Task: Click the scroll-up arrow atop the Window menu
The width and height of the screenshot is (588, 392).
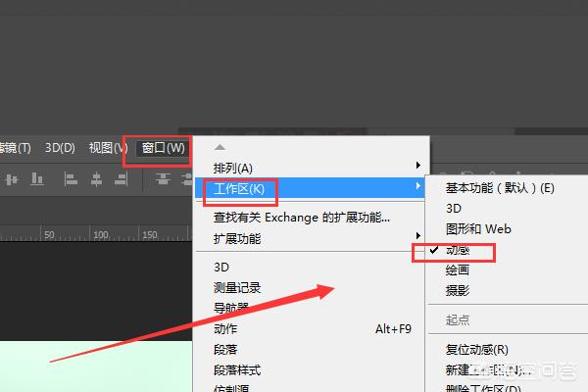Action: coord(220,147)
